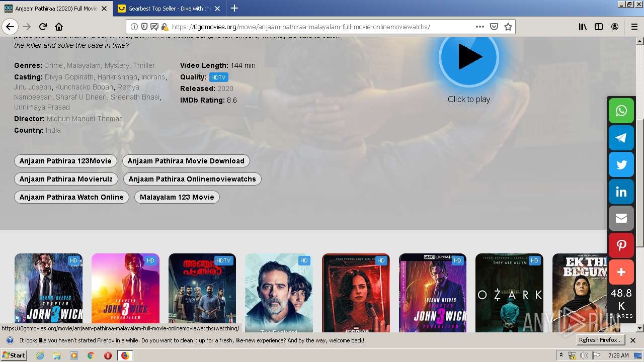The height and width of the screenshot is (362, 644).
Task: Click the address bar URL
Action: pos(301,27)
